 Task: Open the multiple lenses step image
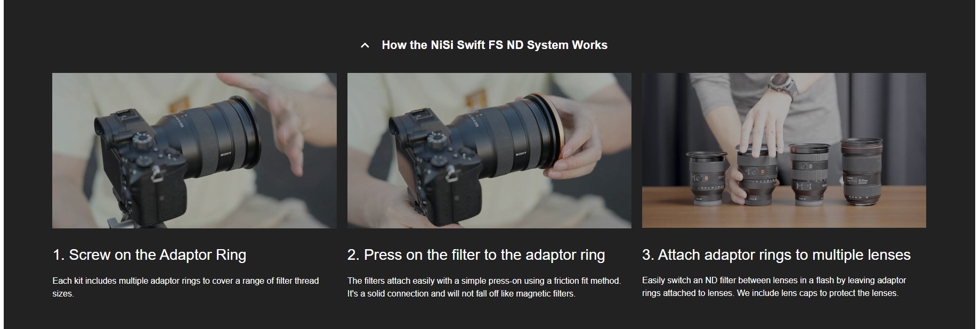point(784,151)
